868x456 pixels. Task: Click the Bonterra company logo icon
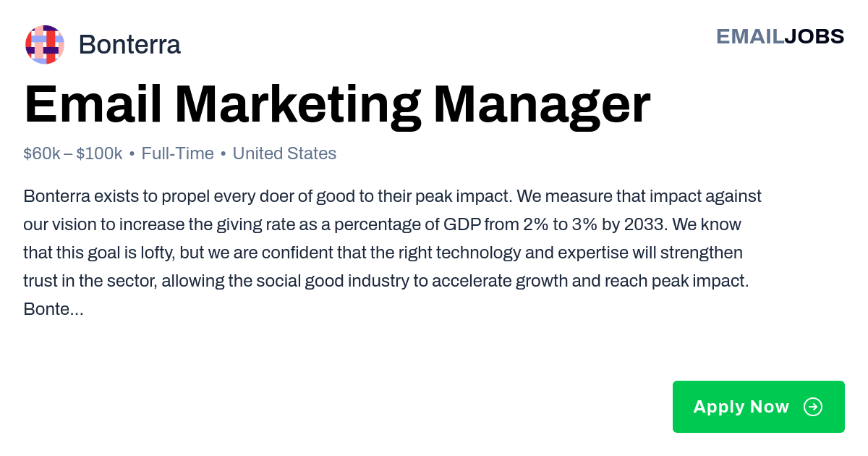pyautogui.click(x=45, y=44)
